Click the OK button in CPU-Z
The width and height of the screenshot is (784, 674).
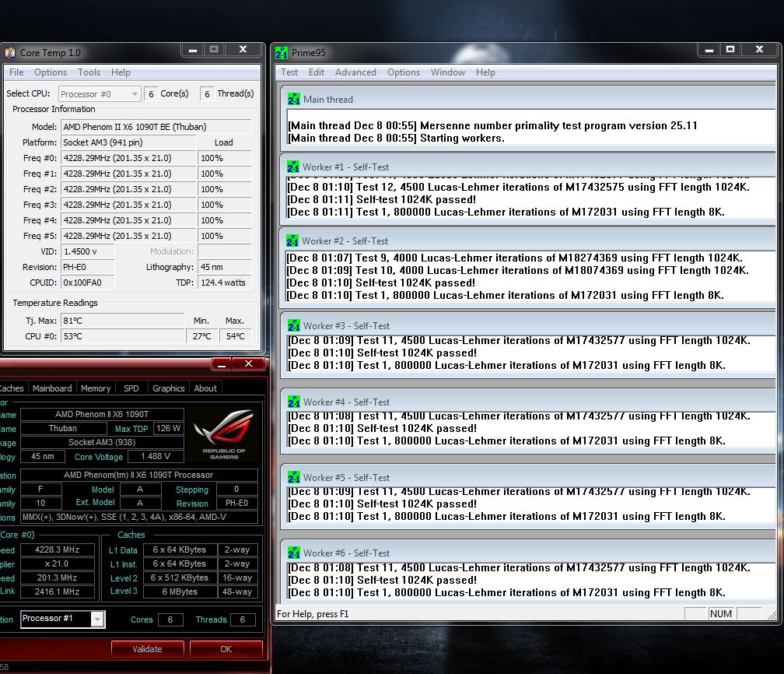[226, 649]
